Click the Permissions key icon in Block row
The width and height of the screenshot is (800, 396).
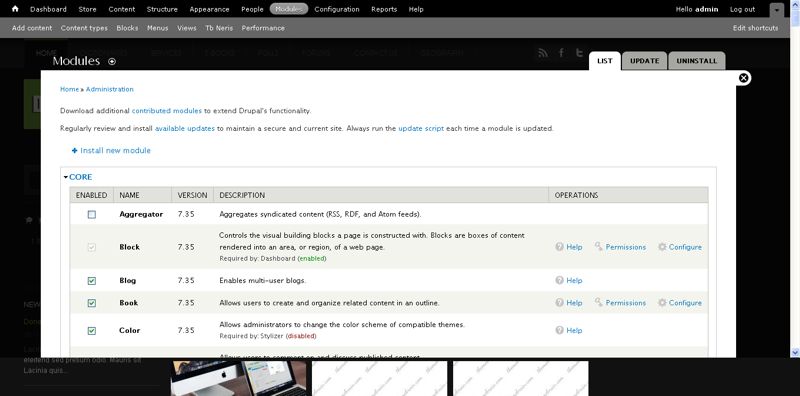tap(598, 246)
